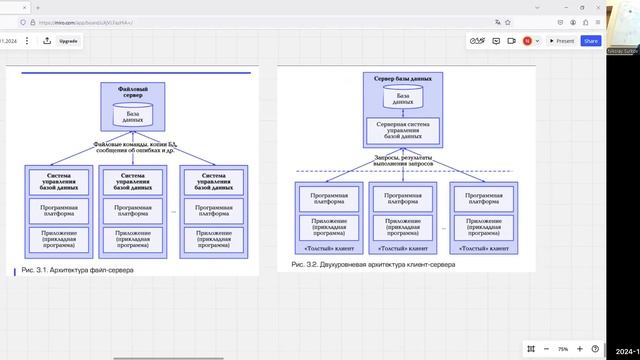Screen dimensions: 640x360
Task: Click the 75% zoom level value
Action: [563, 349]
